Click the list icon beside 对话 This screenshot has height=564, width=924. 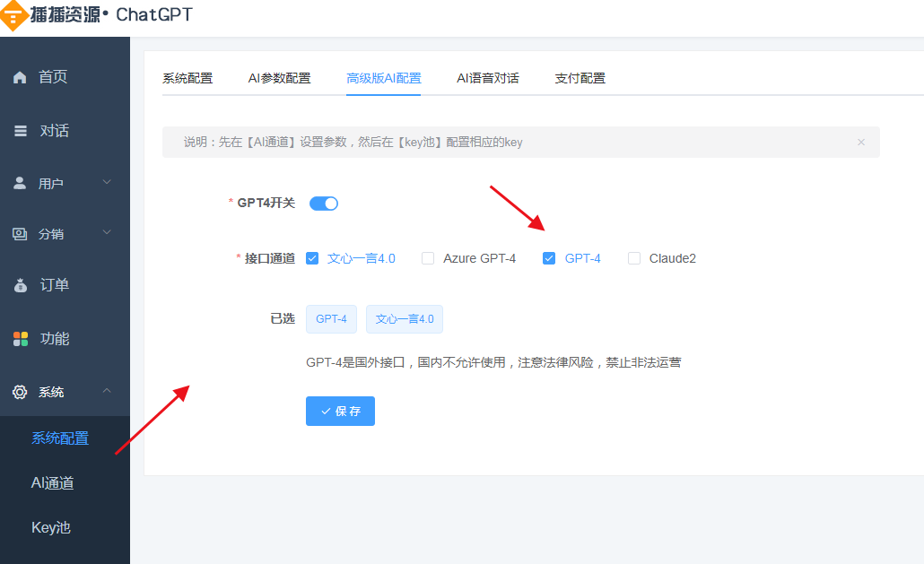pos(21,131)
